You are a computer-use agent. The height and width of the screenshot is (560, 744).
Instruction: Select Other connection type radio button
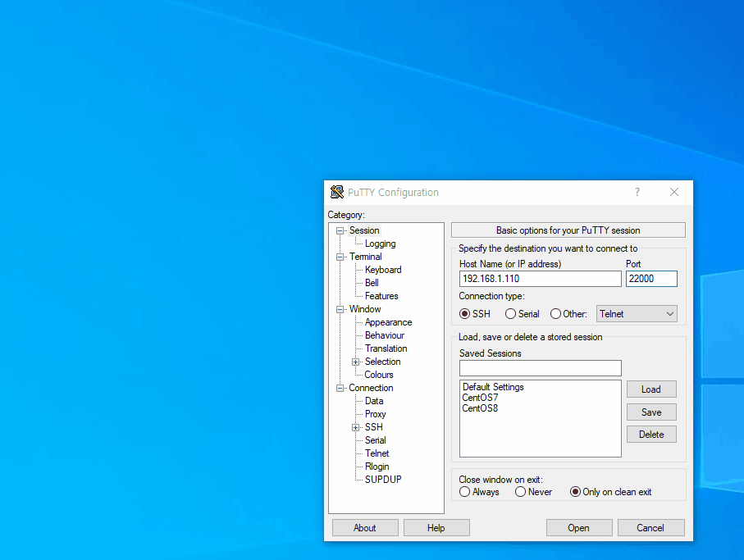[555, 314]
